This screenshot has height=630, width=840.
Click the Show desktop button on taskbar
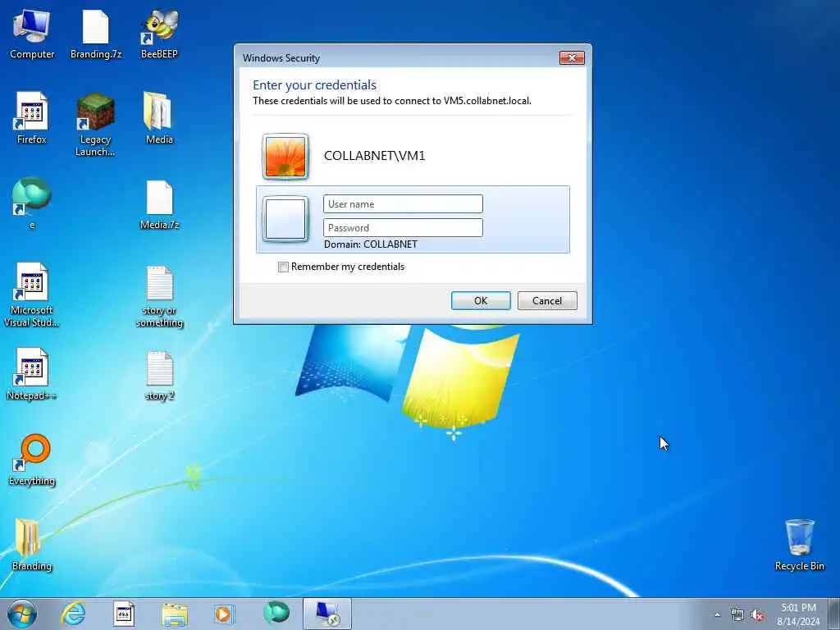(x=834, y=614)
